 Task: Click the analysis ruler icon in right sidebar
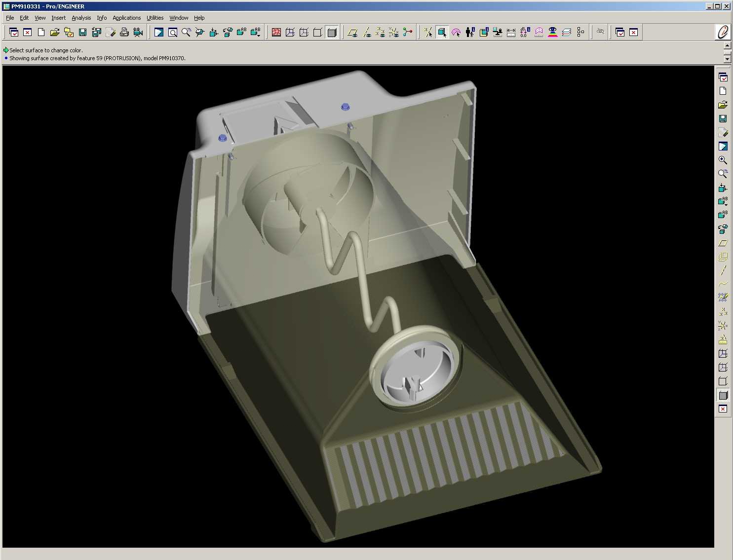point(723,339)
